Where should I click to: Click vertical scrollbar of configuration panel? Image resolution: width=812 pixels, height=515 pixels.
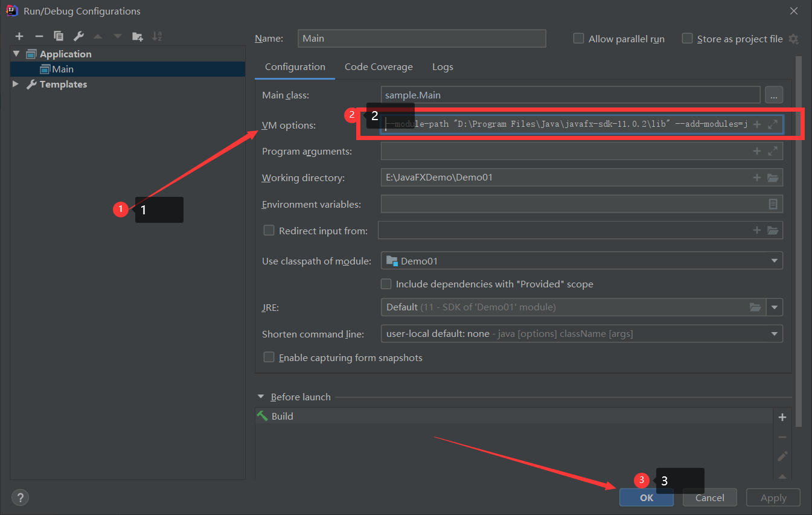799,242
